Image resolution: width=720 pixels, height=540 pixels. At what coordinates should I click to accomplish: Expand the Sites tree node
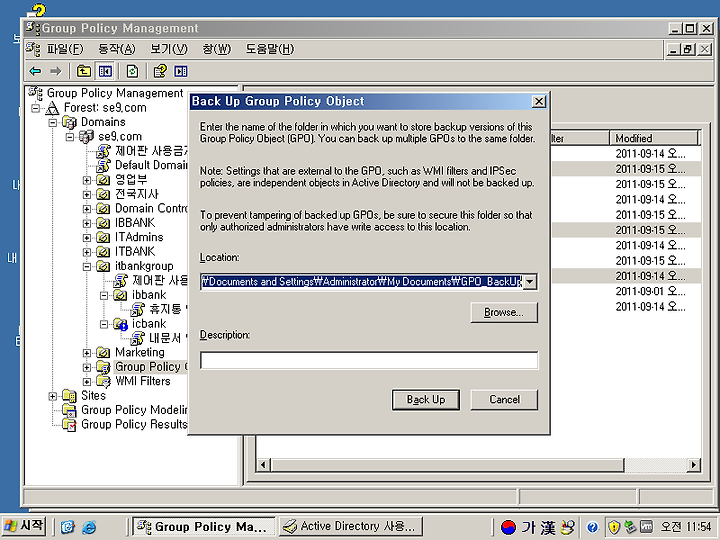(x=53, y=396)
